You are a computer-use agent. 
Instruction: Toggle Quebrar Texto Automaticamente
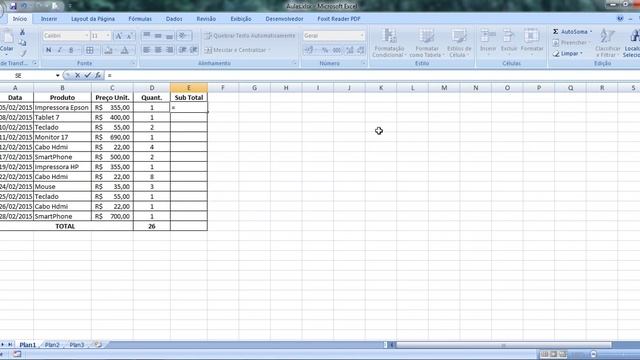point(249,36)
